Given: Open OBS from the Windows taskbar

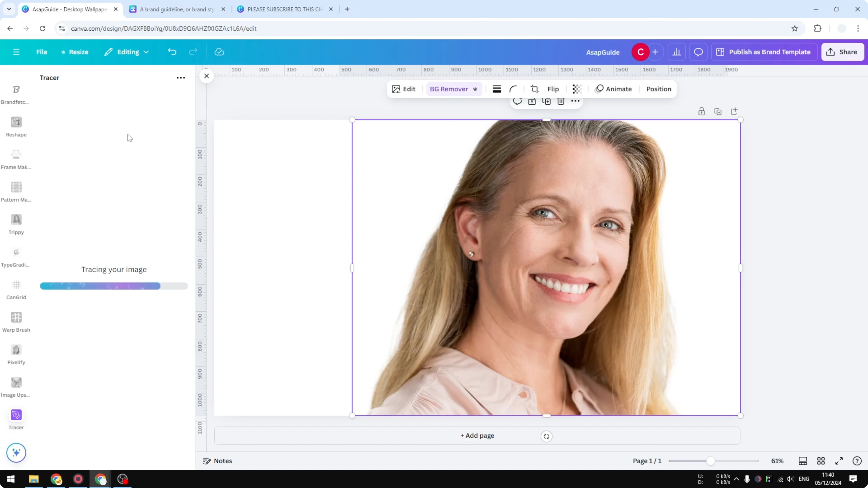Looking at the screenshot, I should (x=122, y=479).
